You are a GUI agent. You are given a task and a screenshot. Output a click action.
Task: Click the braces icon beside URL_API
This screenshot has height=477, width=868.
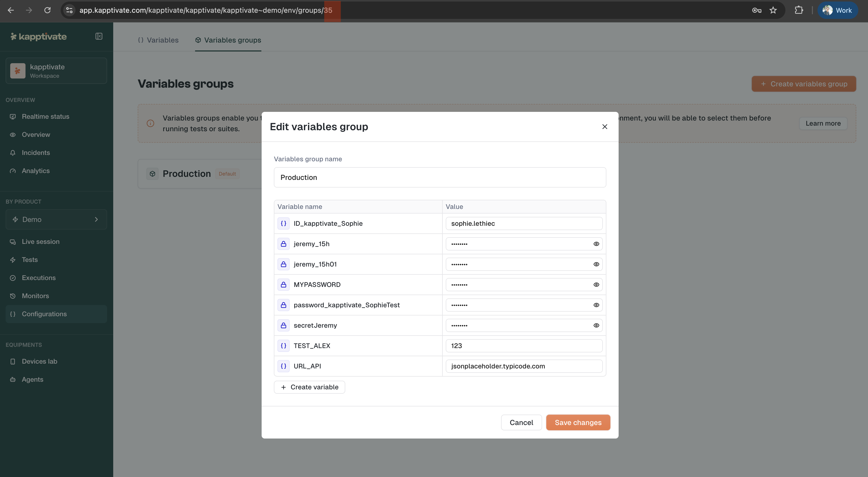click(x=283, y=366)
